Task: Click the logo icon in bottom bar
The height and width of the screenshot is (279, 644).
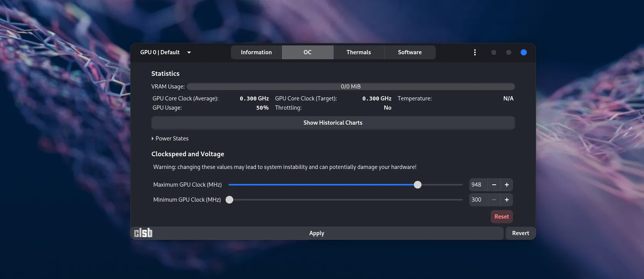Action: (143, 233)
